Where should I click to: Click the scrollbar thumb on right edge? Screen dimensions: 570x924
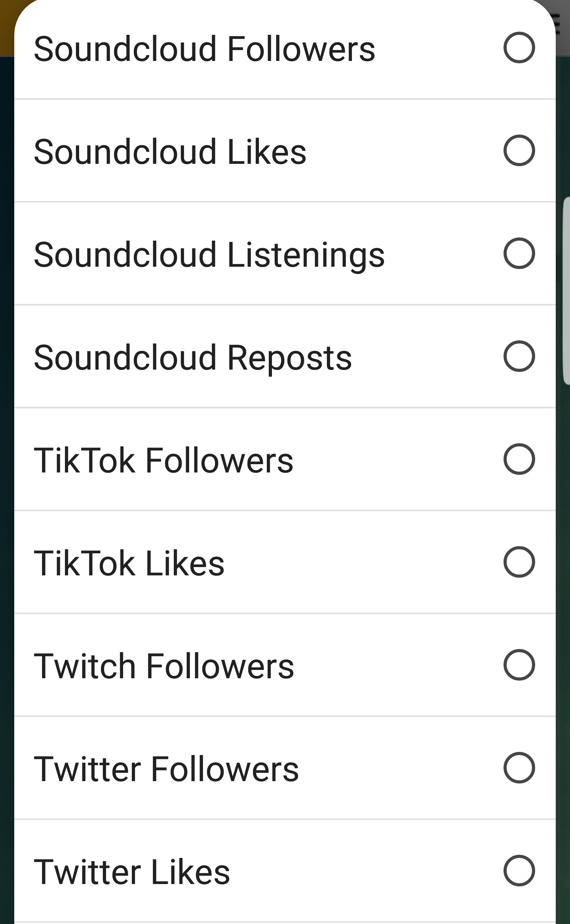(566, 291)
